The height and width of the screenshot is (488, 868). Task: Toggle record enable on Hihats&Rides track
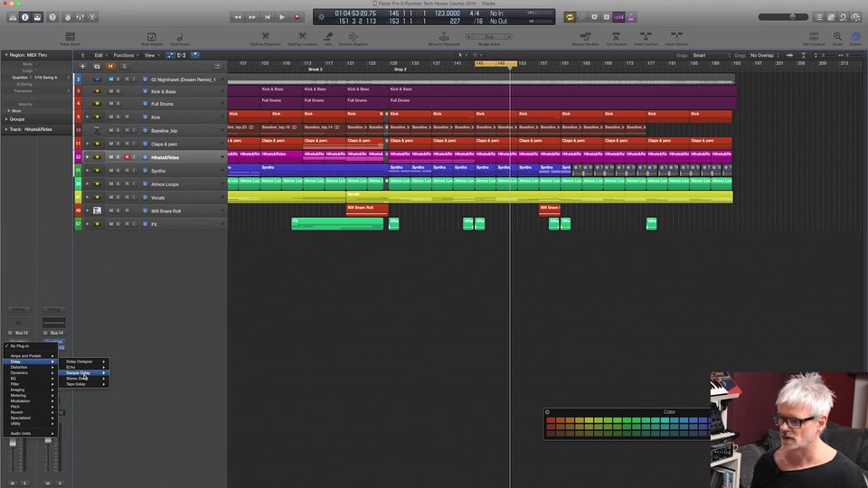[127, 157]
